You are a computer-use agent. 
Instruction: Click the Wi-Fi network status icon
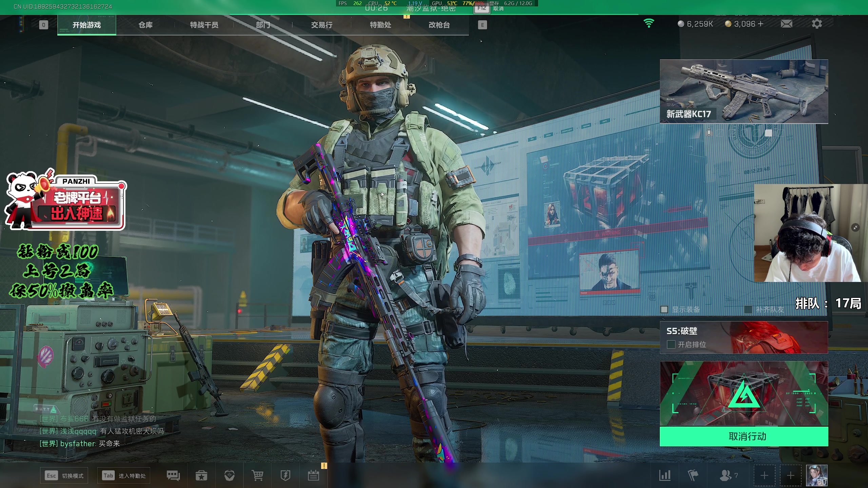[649, 23]
